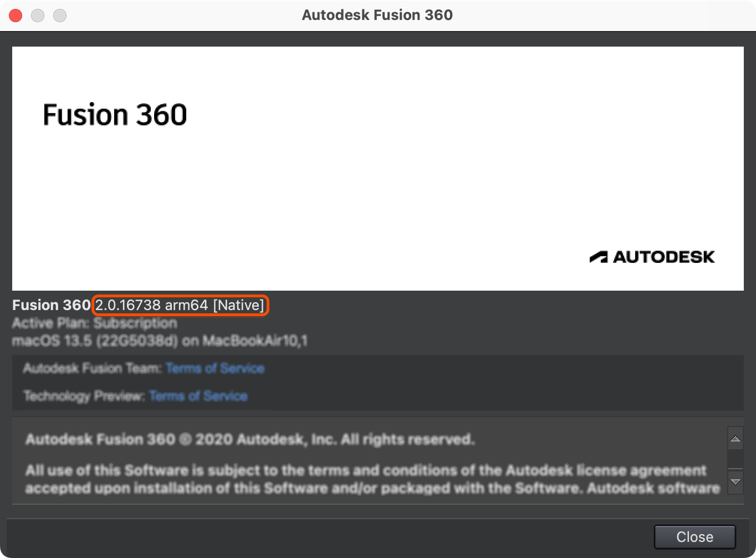Click the bold Fusion 360 product label

51,305
